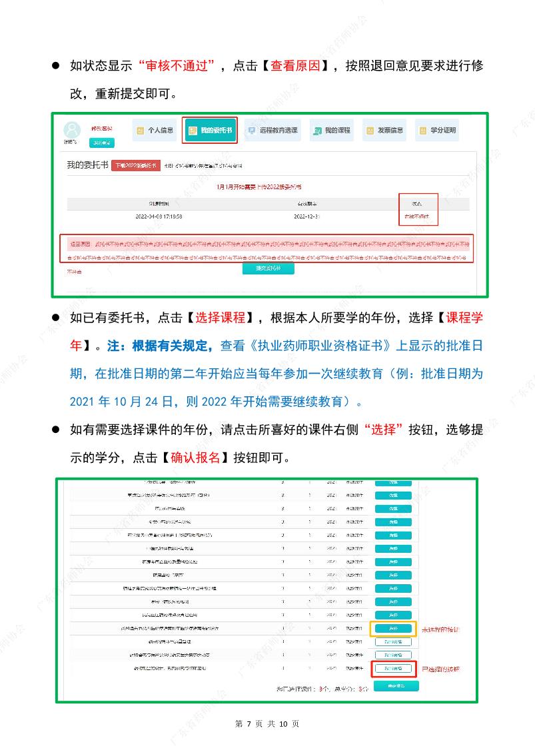This screenshot has height=756, width=535.
Task: Switch to the 我的委托书 tab
Action: 211,130
